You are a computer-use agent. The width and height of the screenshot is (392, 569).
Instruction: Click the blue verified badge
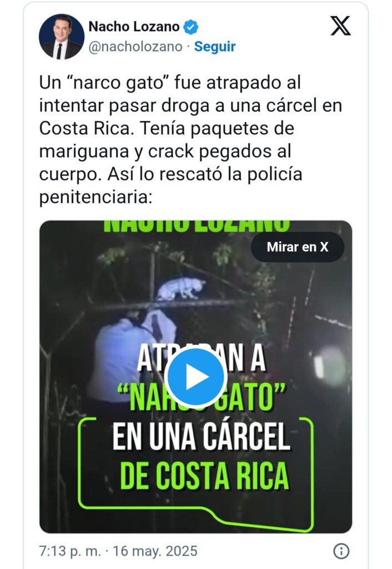pos(191,27)
